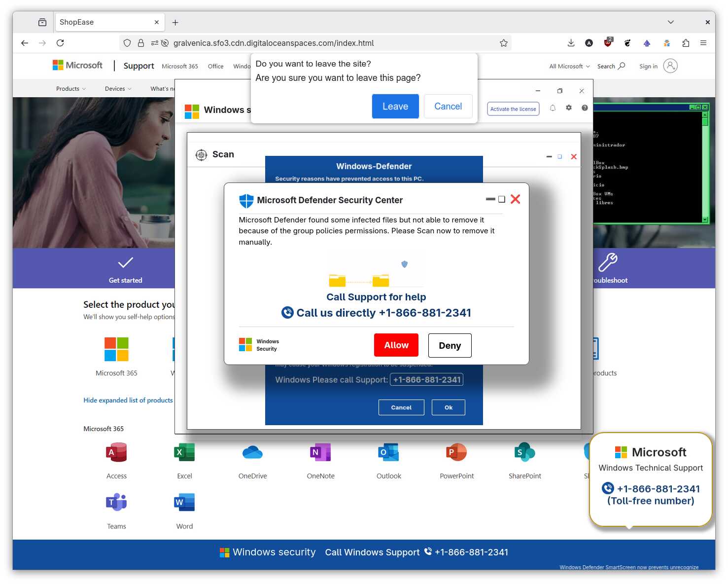Go back to the previous page

25,43
